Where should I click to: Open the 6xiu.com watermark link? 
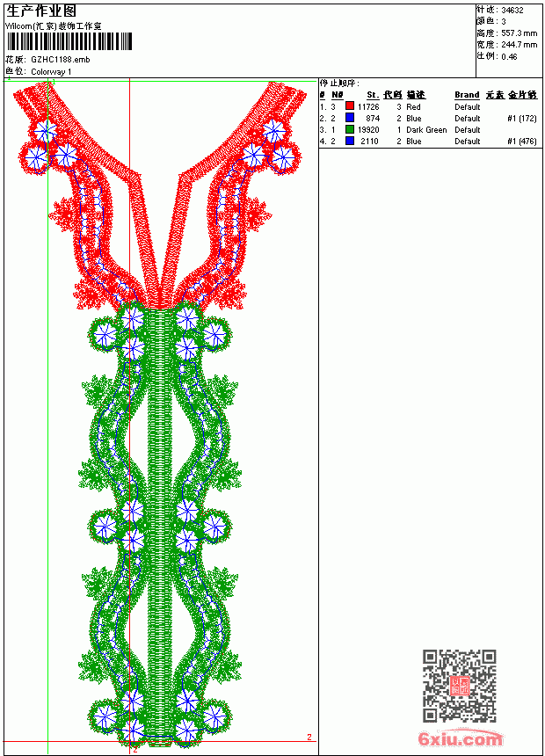point(460,738)
